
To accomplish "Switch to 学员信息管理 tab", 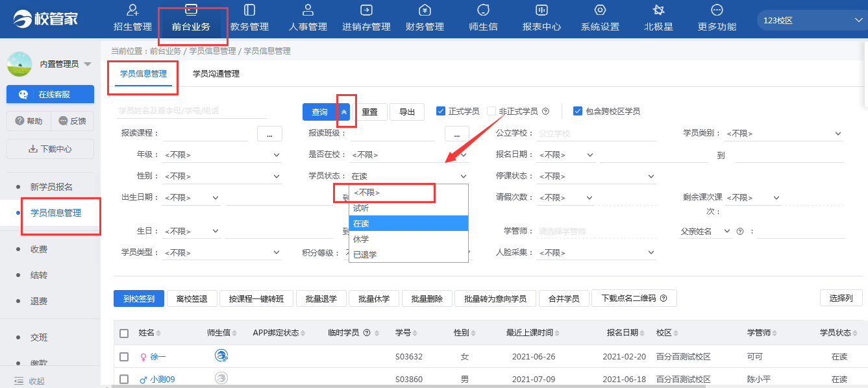I will coord(143,74).
